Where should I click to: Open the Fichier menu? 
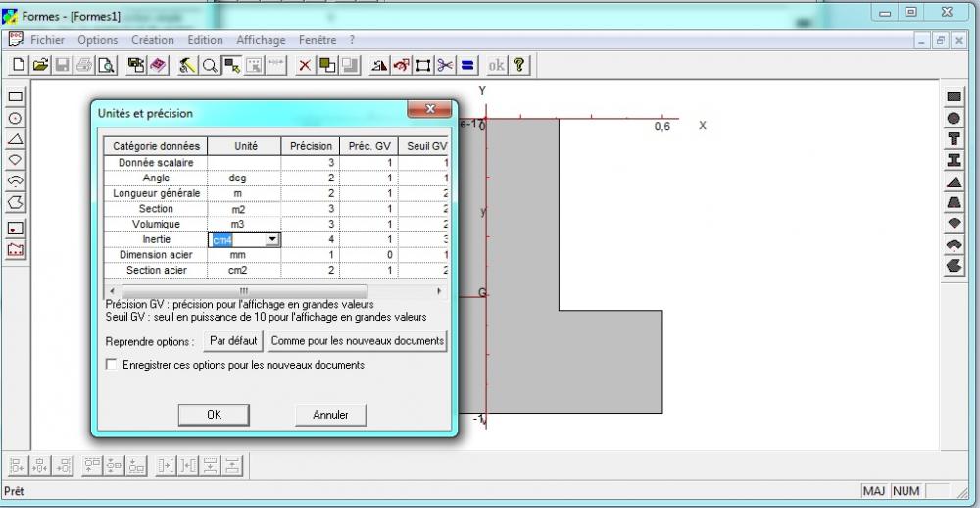(47, 40)
